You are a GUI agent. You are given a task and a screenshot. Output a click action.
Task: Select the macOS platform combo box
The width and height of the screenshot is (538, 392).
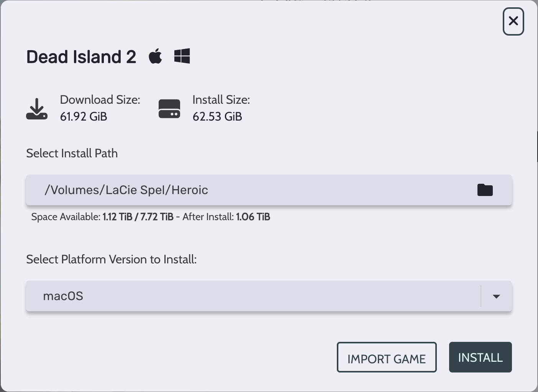[253, 296]
